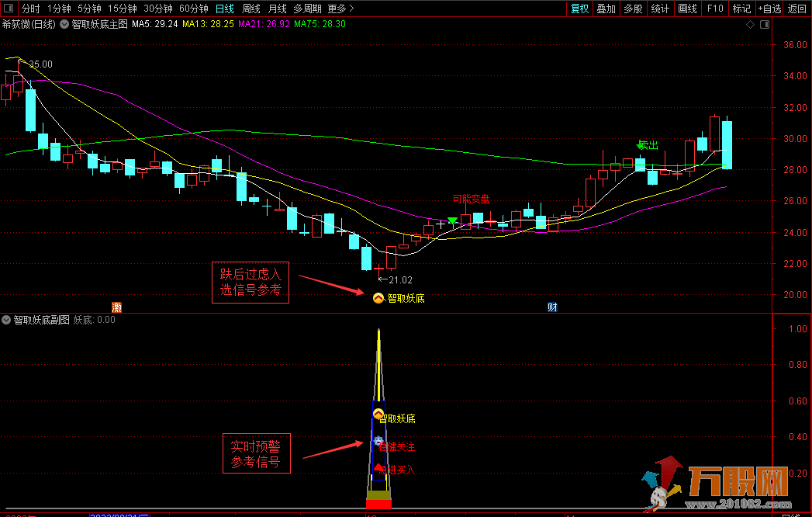812x517 pixels.
Task: Toggle the right side panel icon
Action: coord(765,24)
